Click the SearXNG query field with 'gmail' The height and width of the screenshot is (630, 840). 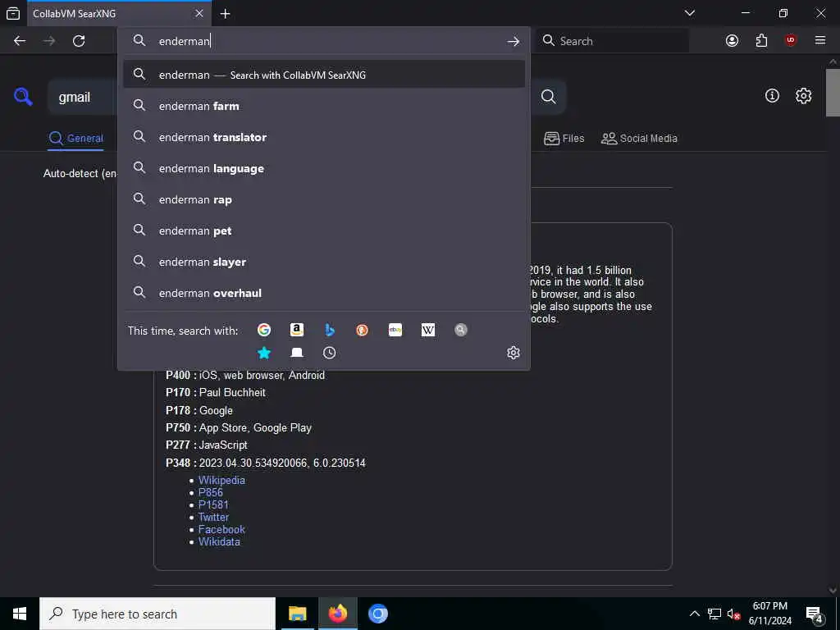(83, 97)
